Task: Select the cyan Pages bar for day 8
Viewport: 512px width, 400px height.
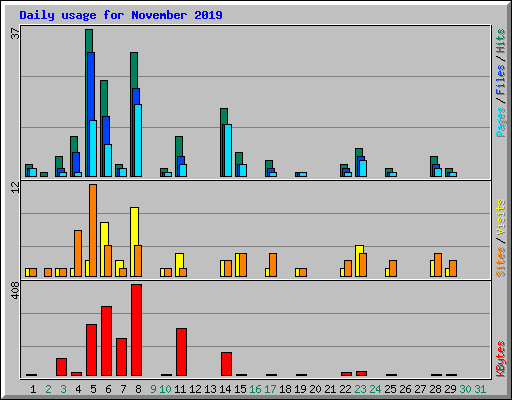Action: pos(138,140)
